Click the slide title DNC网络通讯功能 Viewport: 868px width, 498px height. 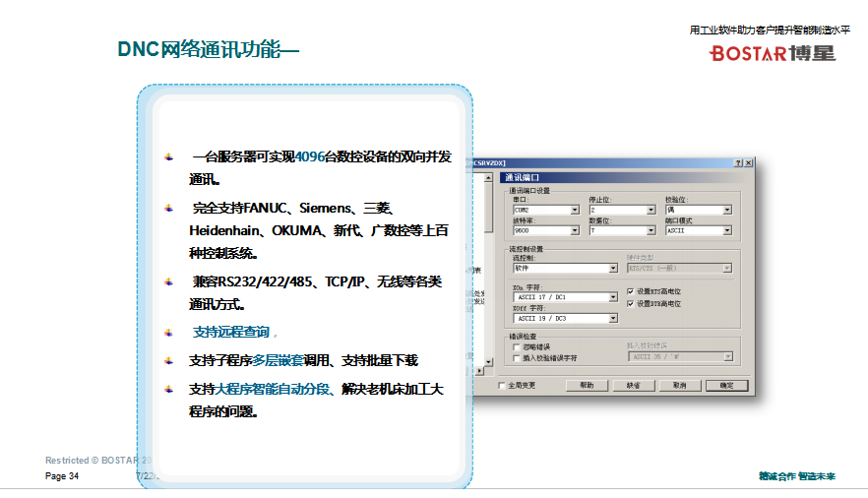click(209, 50)
